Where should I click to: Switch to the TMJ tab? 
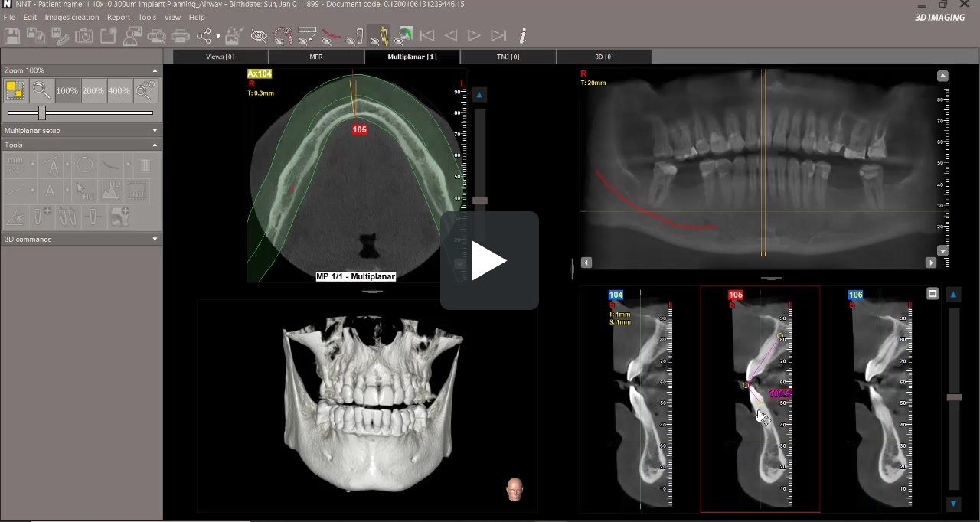tap(507, 57)
